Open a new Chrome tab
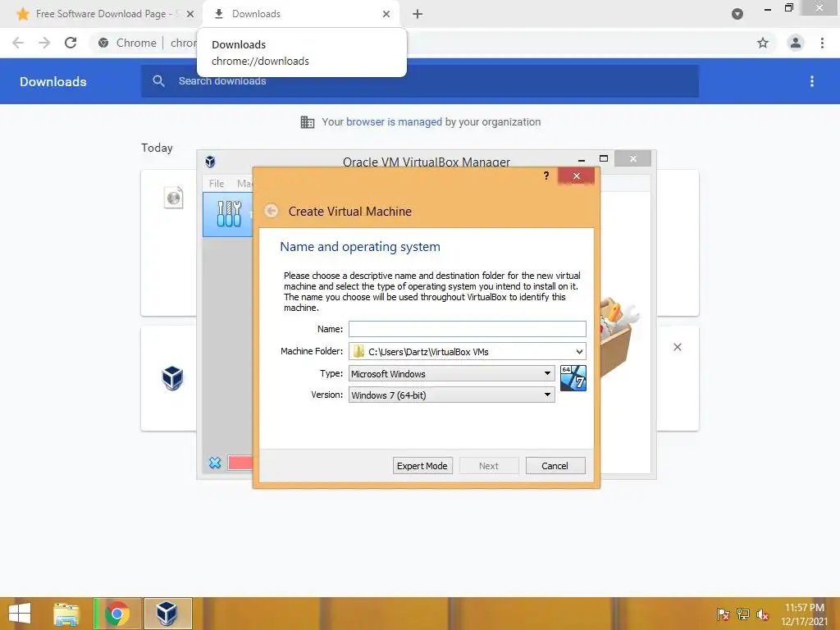The image size is (840, 630). click(x=418, y=14)
